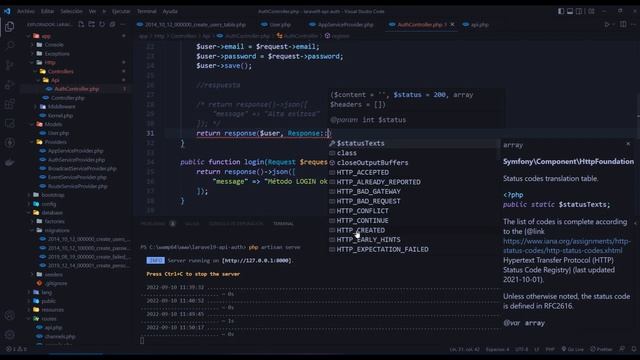Open the Ayuda menu
Screen dimensions: 640x360
pyautogui.click(x=170, y=11)
